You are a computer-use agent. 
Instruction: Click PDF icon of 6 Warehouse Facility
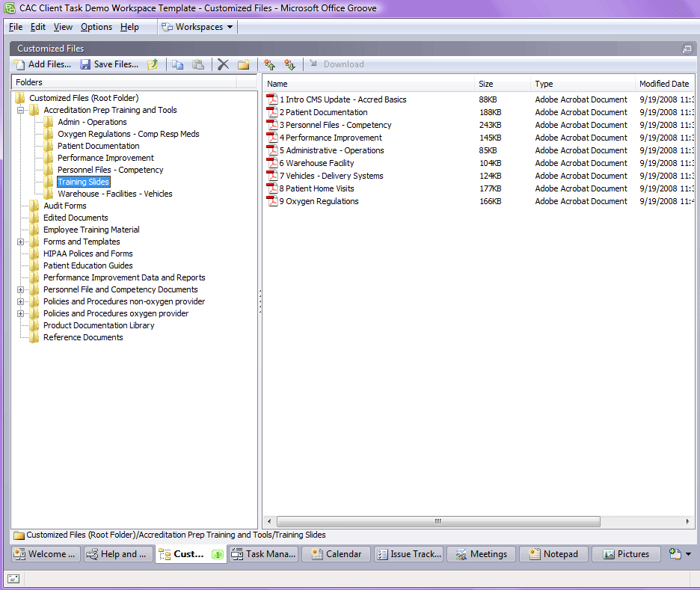[272, 163]
